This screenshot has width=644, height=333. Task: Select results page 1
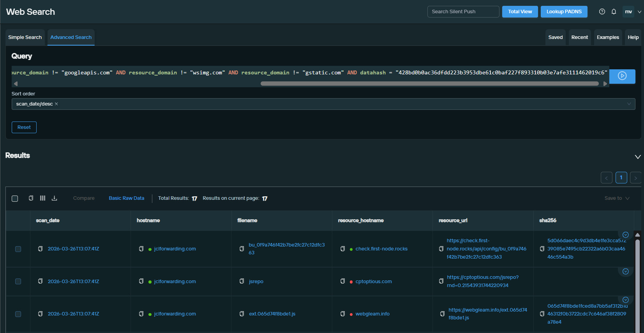pyautogui.click(x=621, y=178)
